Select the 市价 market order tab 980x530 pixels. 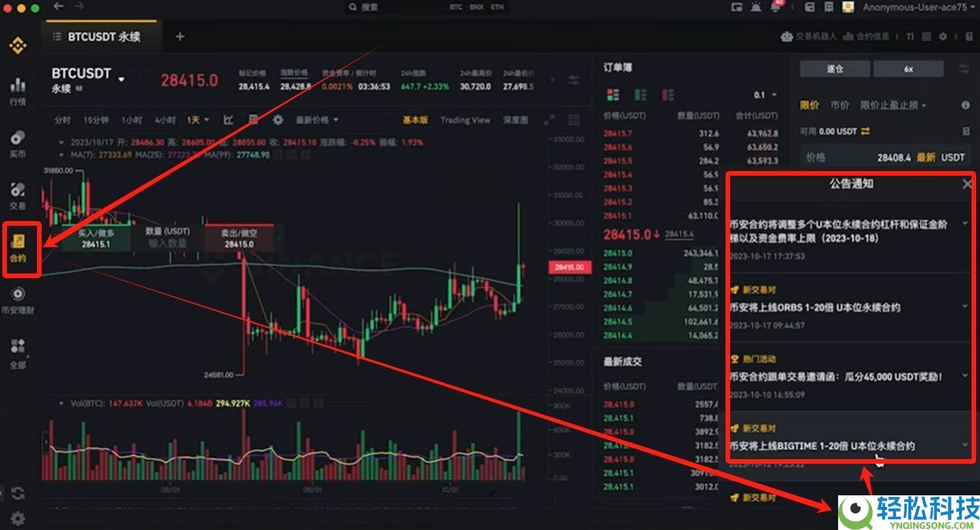pyautogui.click(x=840, y=105)
